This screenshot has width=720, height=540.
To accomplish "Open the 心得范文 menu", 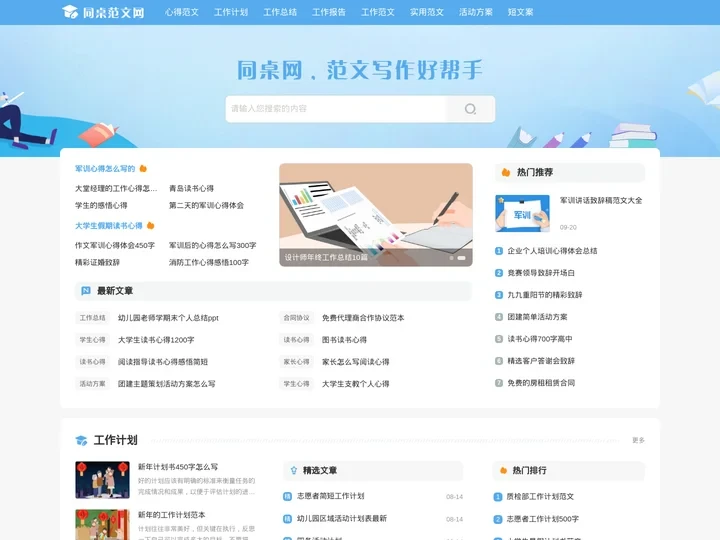I will [182, 12].
